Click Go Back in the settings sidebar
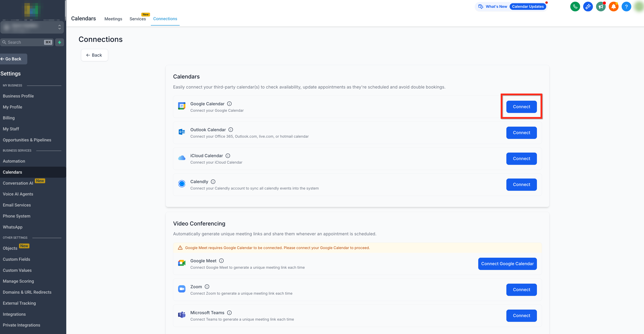The image size is (644, 334). pyautogui.click(x=13, y=59)
